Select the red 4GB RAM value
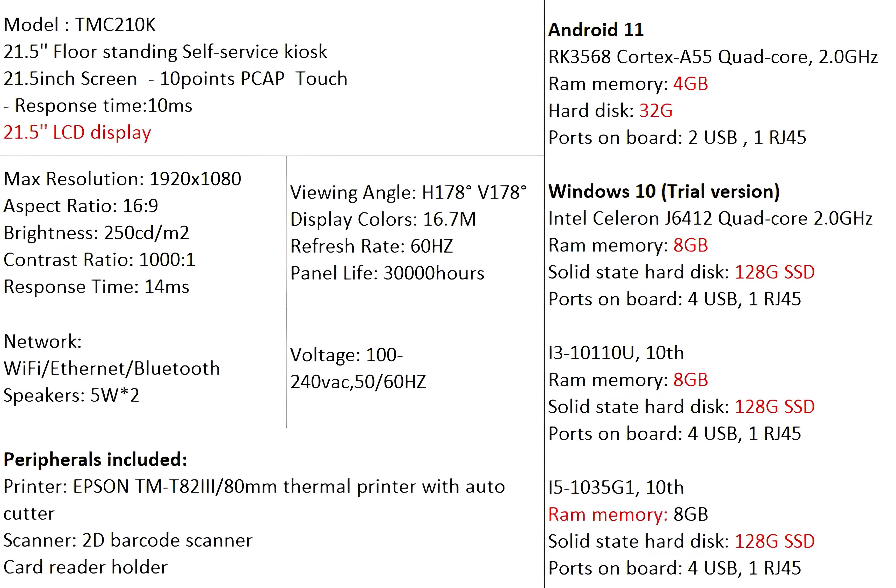The height and width of the screenshot is (588, 896). [x=690, y=84]
